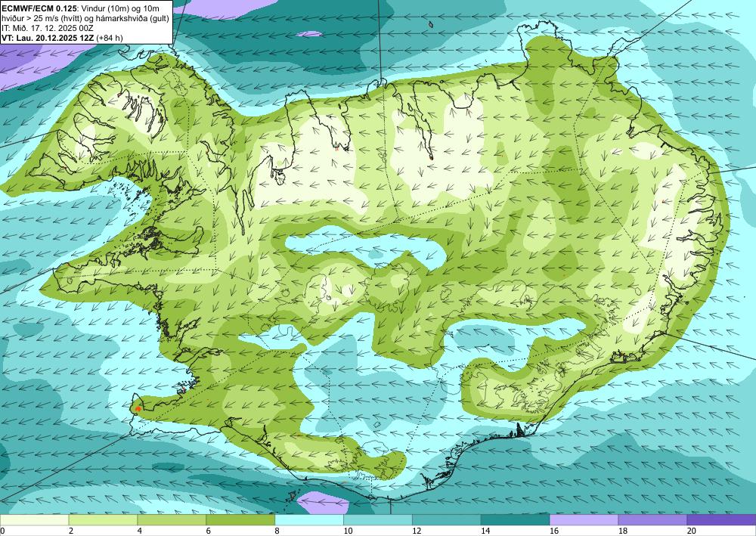The width and height of the screenshot is (756, 536).
Task: Click the medium green 4–6 m/s legend swatch
Action: (172, 519)
